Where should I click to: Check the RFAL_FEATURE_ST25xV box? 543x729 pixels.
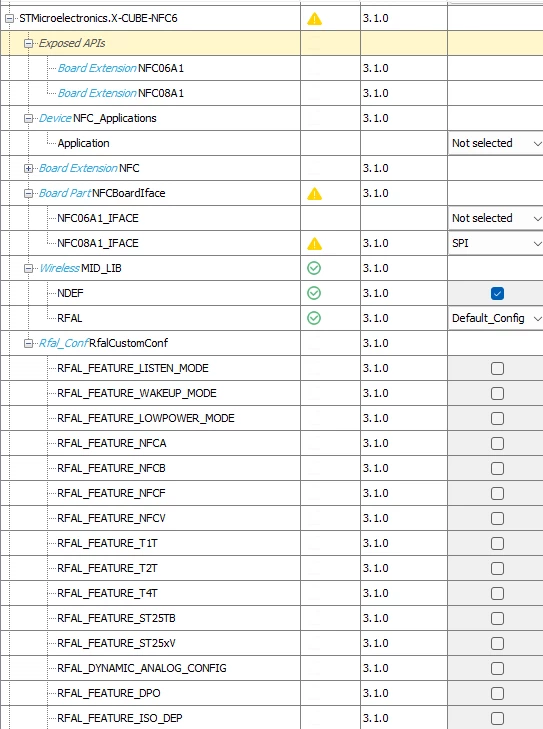pyautogui.click(x=497, y=643)
